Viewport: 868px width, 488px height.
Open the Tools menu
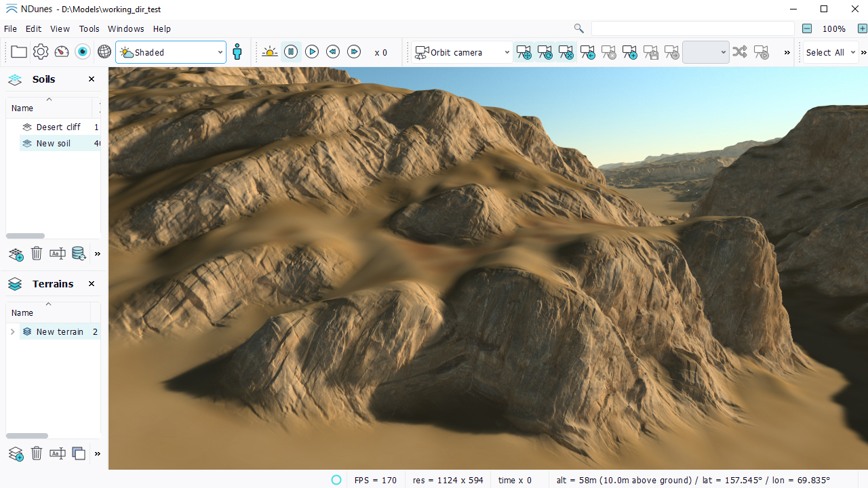pos(89,29)
